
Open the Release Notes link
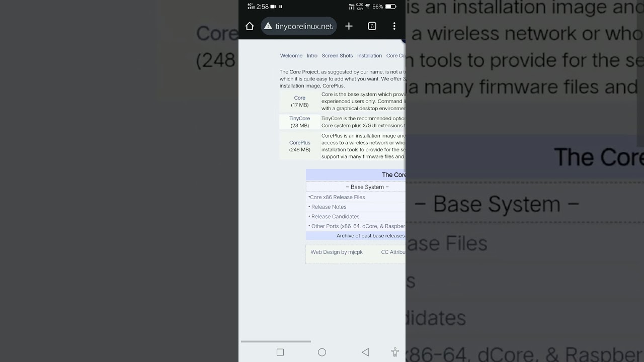click(x=329, y=207)
